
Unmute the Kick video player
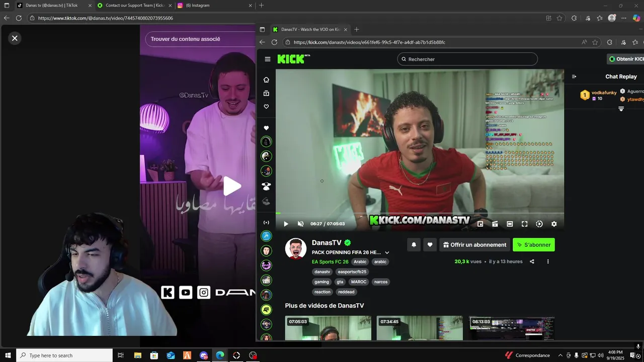[x=301, y=224]
